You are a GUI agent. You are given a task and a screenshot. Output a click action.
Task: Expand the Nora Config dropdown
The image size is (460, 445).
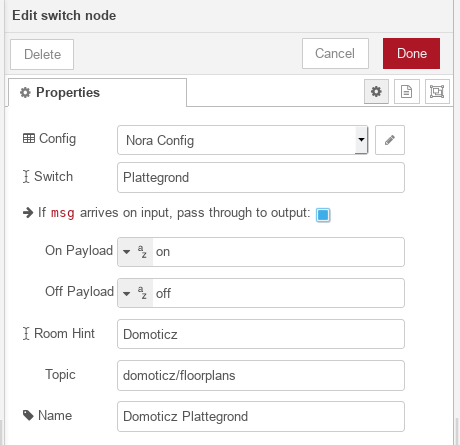(361, 140)
